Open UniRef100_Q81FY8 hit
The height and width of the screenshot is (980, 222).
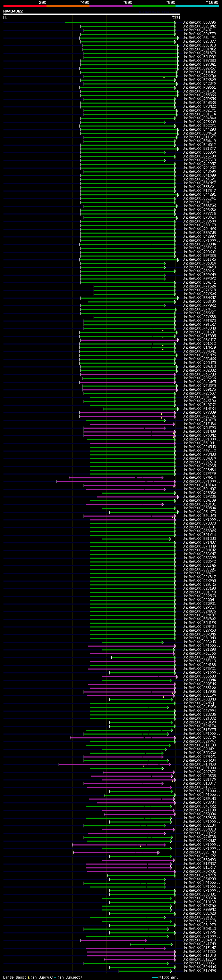(x=199, y=592)
